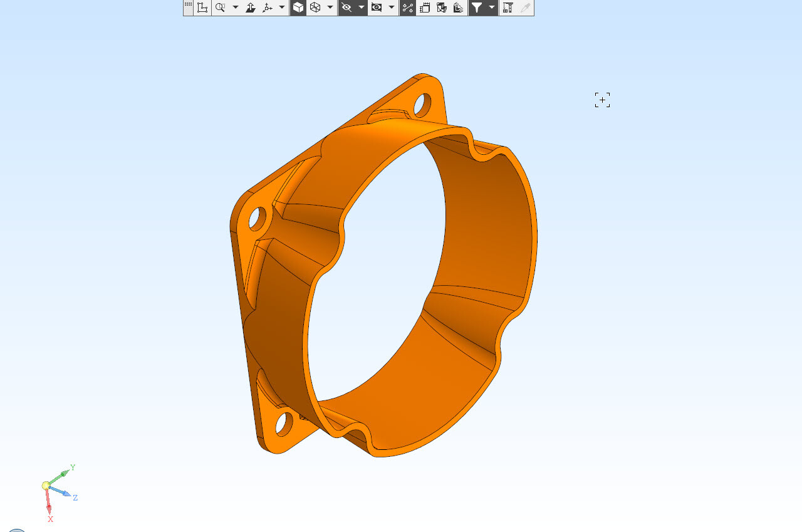
Task: Toggle the hide objects crossed-eye icon
Action: 346,8
